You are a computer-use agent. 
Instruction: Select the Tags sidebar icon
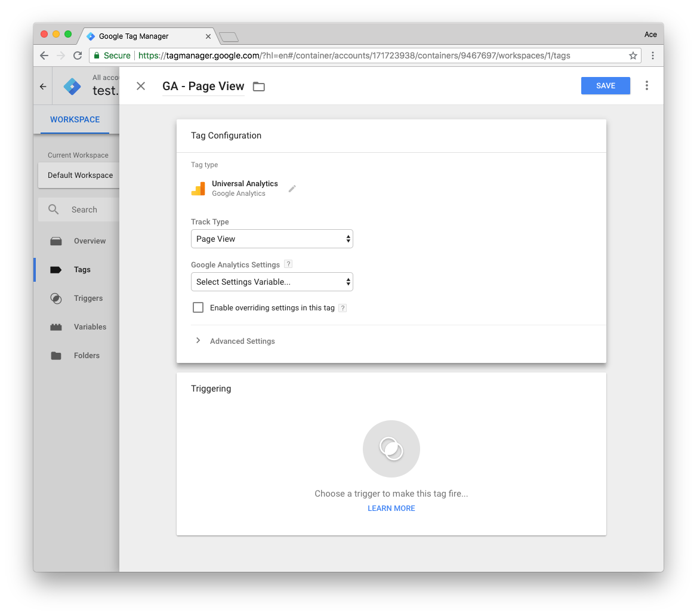pos(56,269)
